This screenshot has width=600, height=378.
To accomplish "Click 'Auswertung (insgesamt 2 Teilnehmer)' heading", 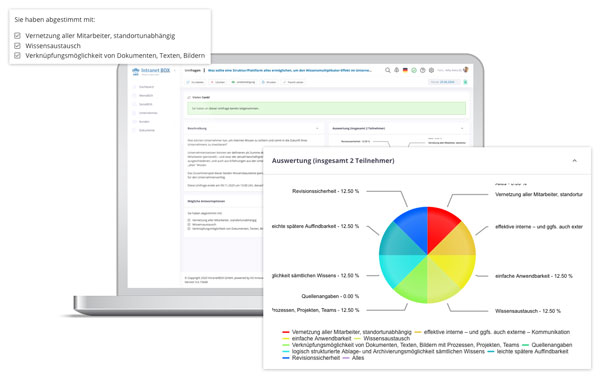I will [x=333, y=161].
